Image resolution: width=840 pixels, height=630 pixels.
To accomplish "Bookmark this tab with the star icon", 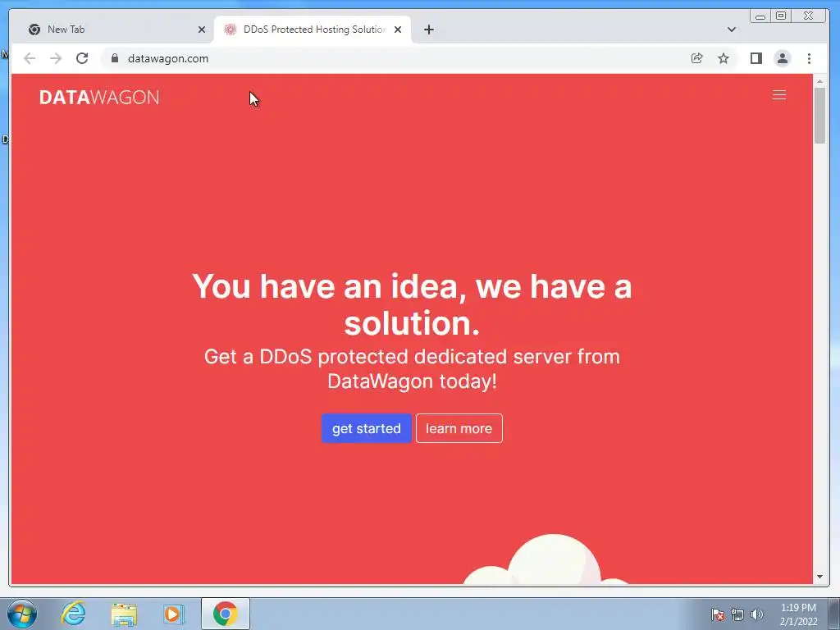I will coord(724,58).
